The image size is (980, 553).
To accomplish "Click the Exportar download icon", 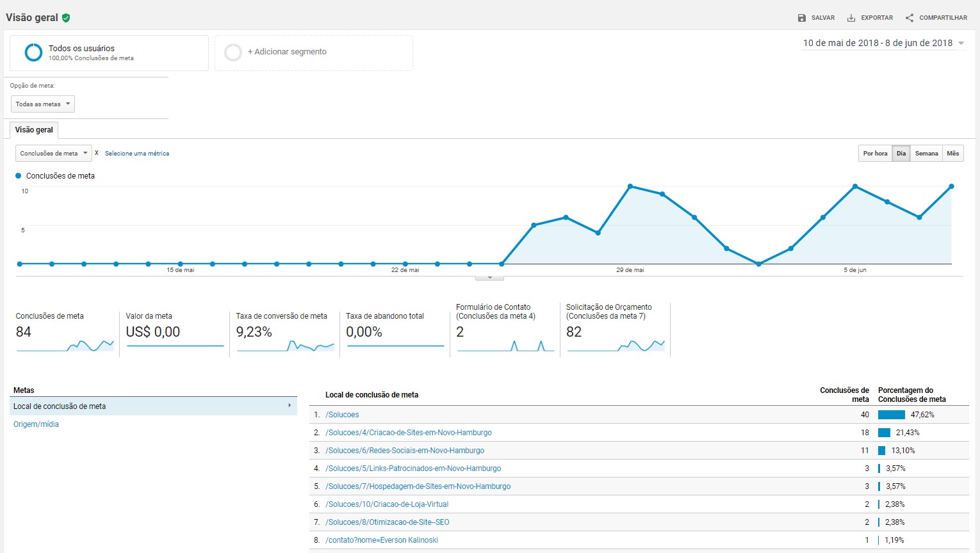I will (x=851, y=18).
